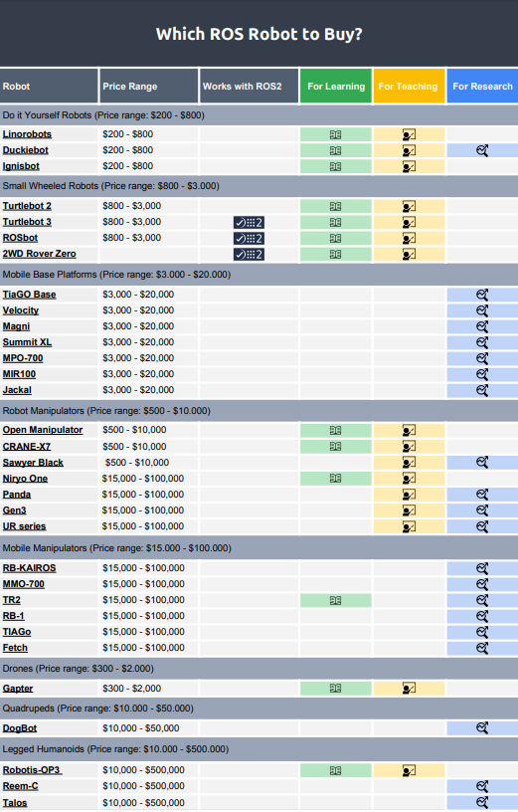Select the For Teaching column header
The width and height of the screenshot is (518, 812).
[409, 86]
